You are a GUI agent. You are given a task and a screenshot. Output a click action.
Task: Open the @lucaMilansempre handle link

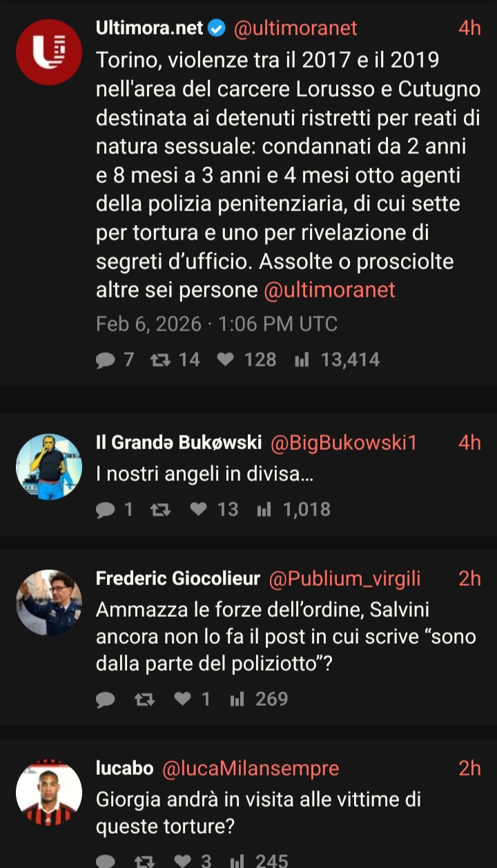(x=250, y=768)
